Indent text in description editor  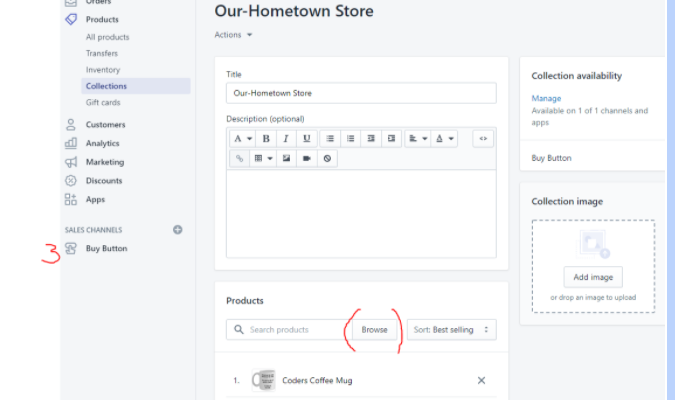point(392,138)
